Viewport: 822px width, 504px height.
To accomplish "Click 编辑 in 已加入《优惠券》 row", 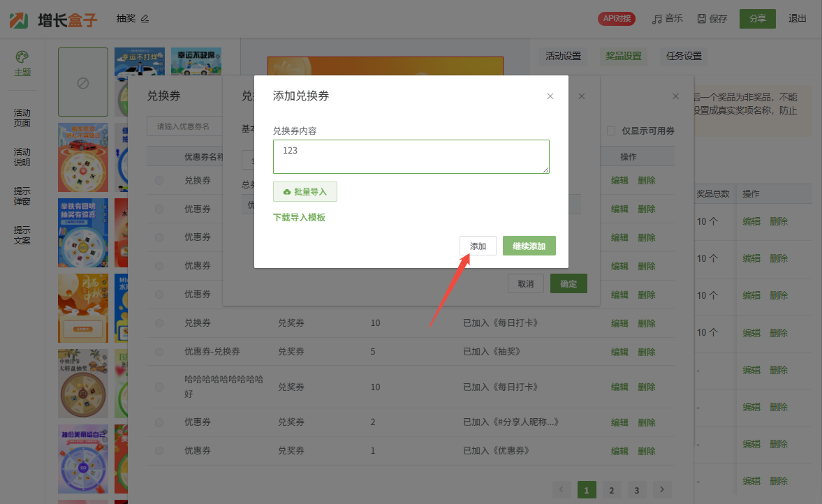I will [619, 451].
